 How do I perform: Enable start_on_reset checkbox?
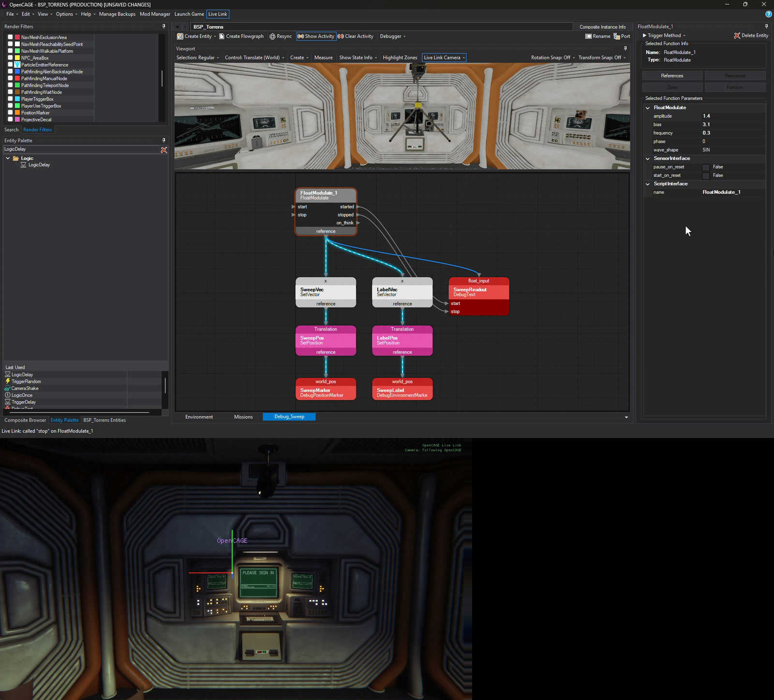706,175
